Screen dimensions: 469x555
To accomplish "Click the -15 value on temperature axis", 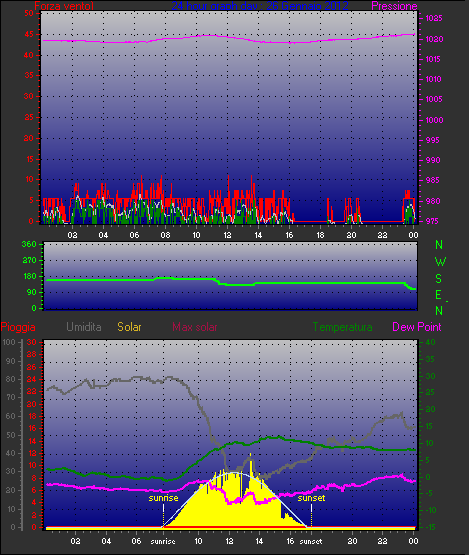I will [x=429, y=527].
